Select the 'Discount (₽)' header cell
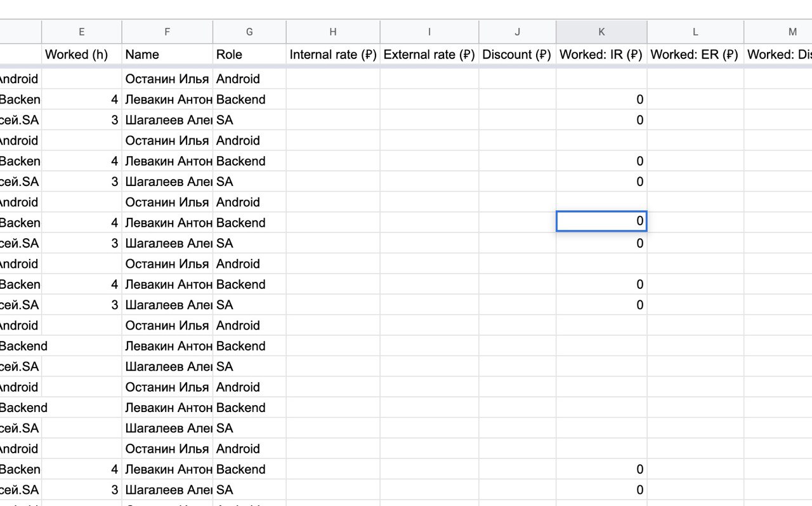 coord(517,55)
